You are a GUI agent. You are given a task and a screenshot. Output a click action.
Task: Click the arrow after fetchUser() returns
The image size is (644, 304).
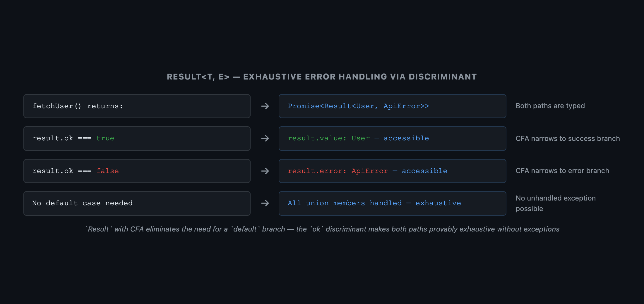pyautogui.click(x=265, y=106)
